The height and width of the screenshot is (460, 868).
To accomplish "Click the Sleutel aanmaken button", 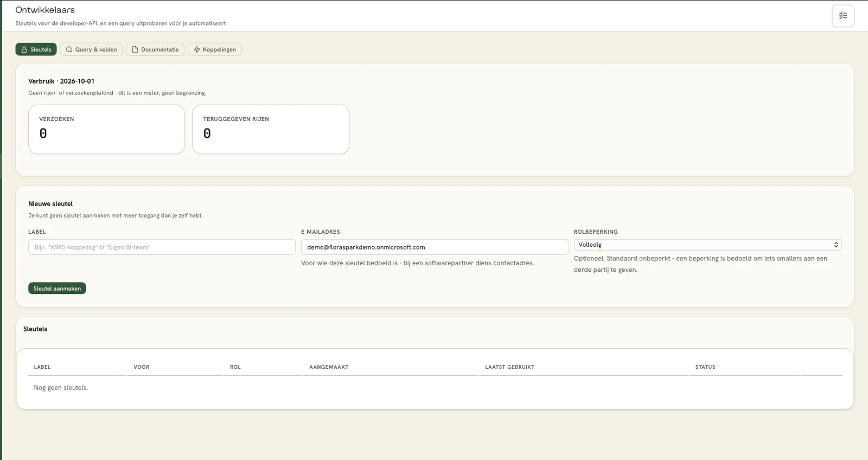I will [x=57, y=289].
